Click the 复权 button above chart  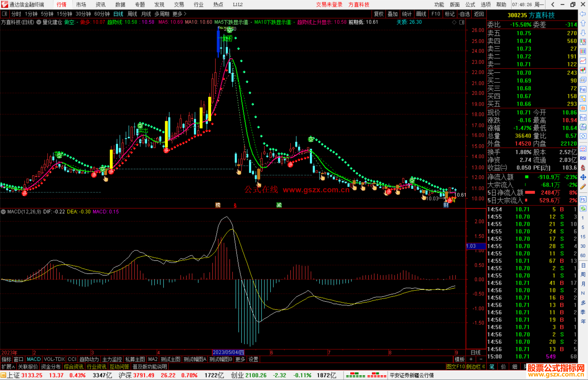click(x=379, y=14)
